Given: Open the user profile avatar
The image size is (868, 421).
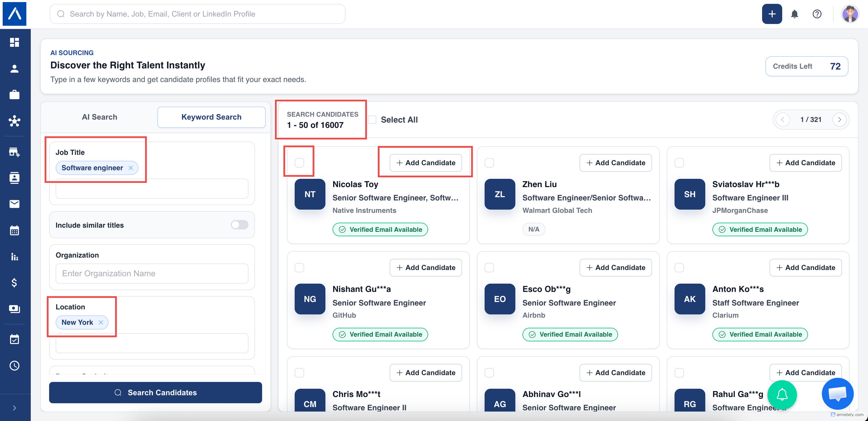Looking at the screenshot, I should coord(850,14).
